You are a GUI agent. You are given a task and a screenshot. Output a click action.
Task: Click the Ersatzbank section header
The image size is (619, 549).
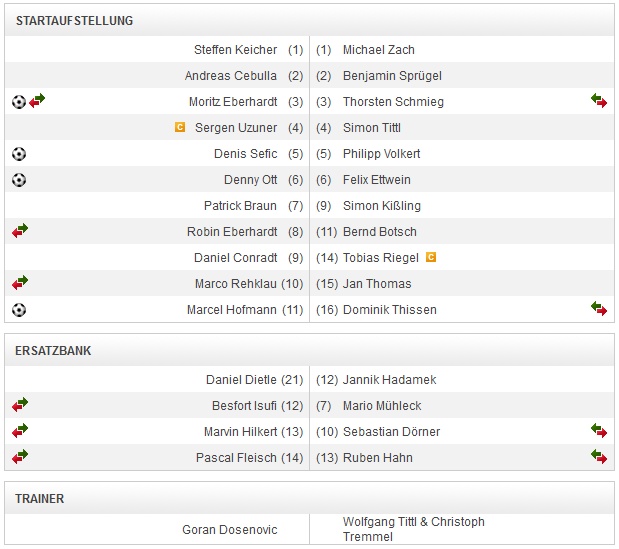(x=54, y=351)
